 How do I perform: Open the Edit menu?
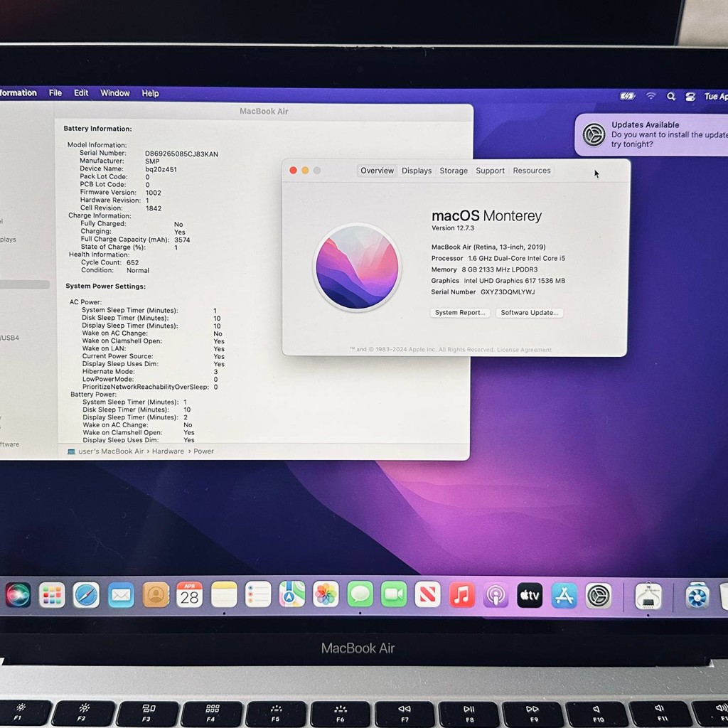tap(81, 93)
